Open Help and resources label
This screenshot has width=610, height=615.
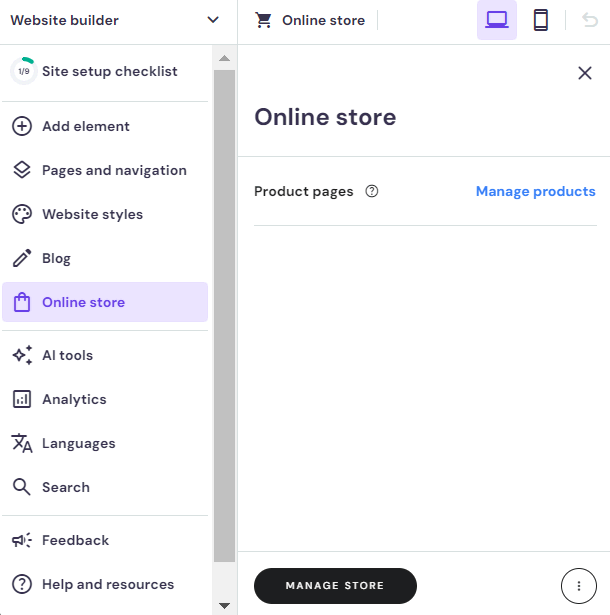pyautogui.click(x=108, y=584)
